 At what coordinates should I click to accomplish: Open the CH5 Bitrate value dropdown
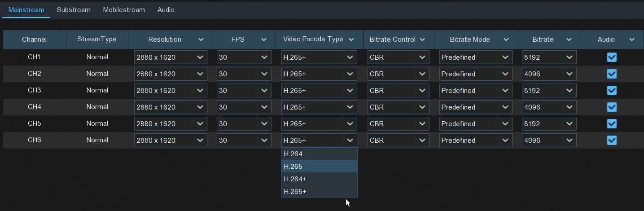(x=549, y=124)
